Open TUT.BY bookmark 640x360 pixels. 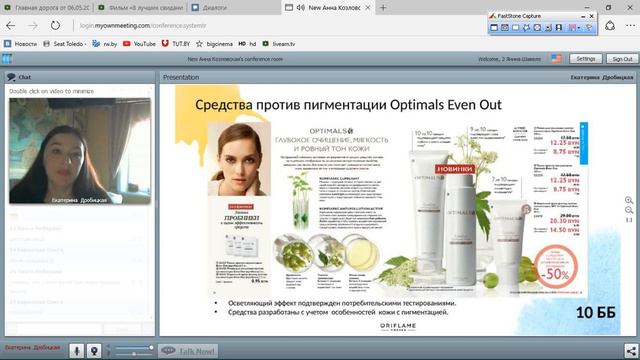[x=176, y=44]
